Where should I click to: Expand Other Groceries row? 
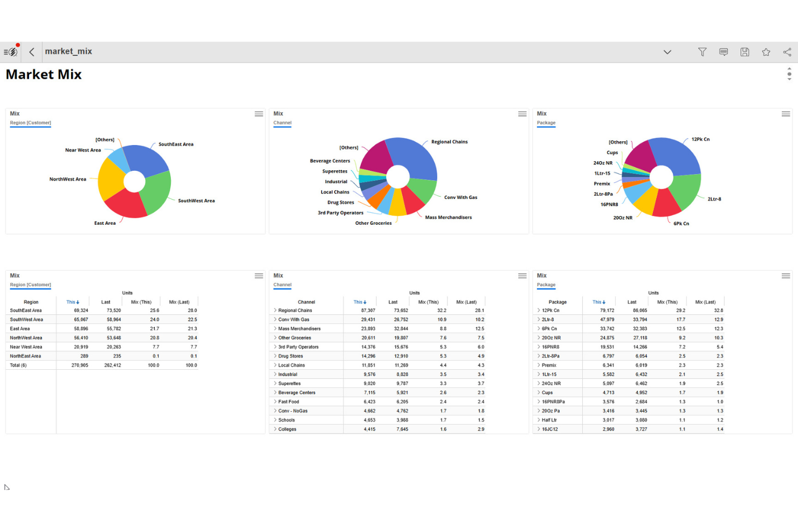pos(276,338)
